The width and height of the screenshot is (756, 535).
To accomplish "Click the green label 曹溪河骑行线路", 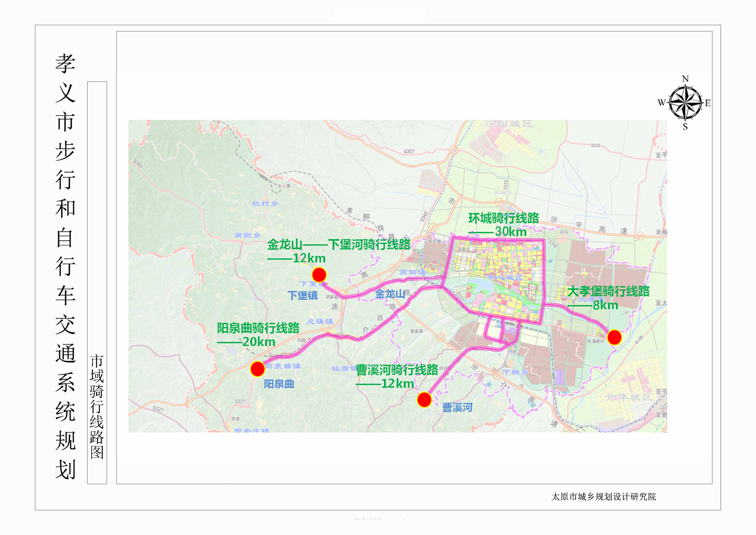I will click(397, 370).
